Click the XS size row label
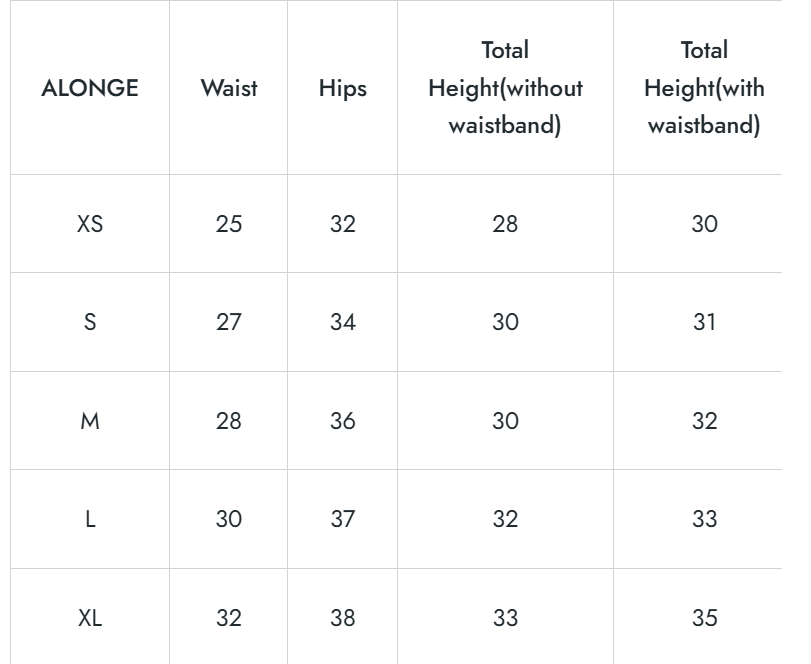Viewport: 811px width, 664px height. (x=90, y=224)
